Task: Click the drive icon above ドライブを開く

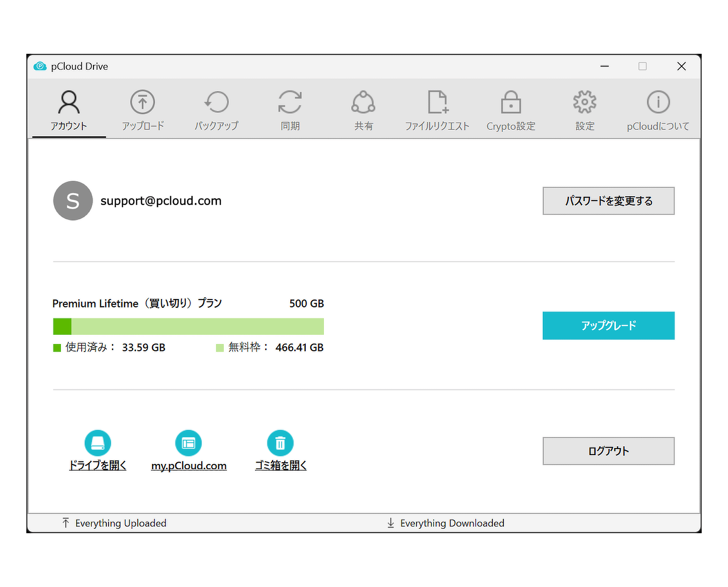Action: [98, 443]
